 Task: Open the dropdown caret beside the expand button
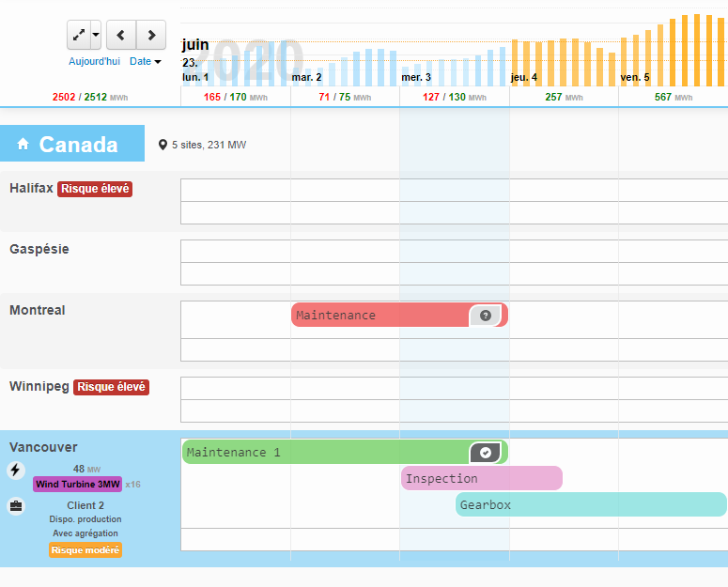[x=96, y=36]
